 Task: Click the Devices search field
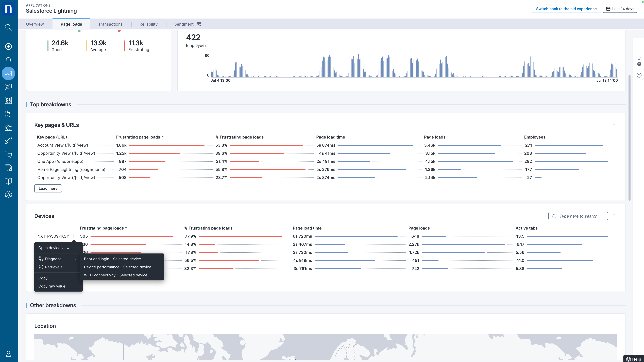point(578,216)
